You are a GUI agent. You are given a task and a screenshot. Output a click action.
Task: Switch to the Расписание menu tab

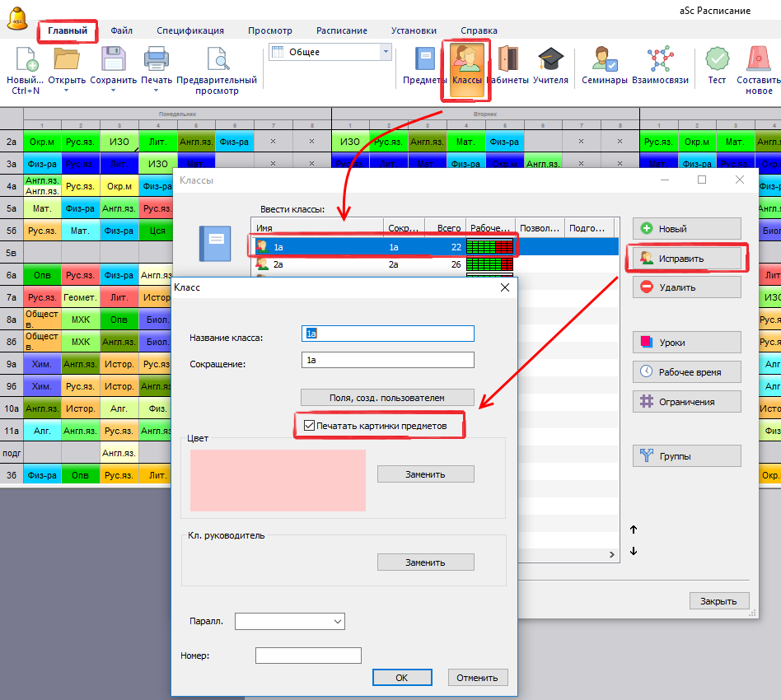[x=342, y=30]
